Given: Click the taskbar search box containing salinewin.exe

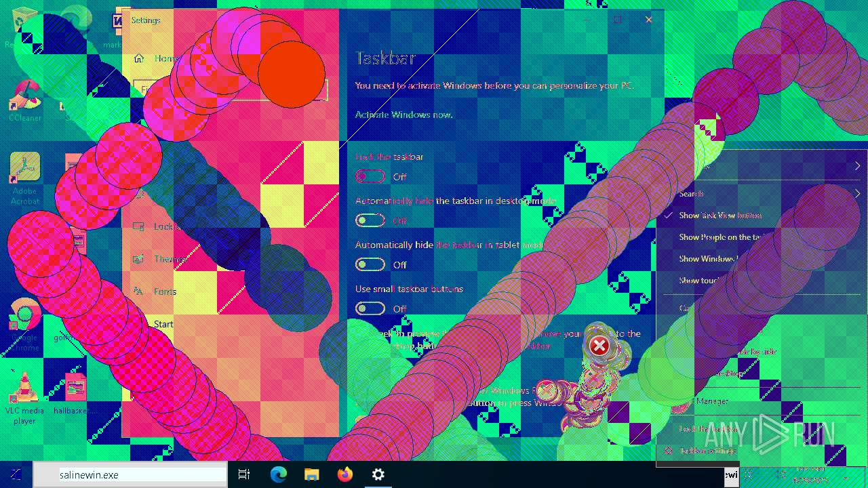Looking at the screenshot, I should pyautogui.click(x=131, y=474).
